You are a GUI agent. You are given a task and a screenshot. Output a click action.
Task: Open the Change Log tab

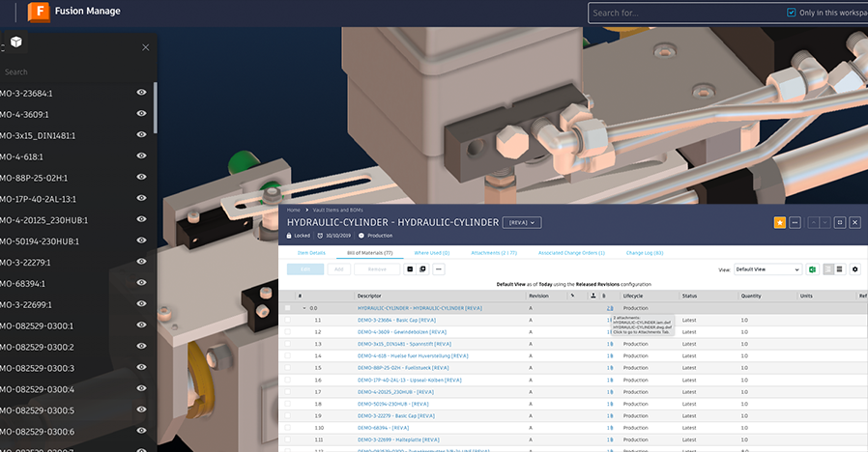click(x=644, y=253)
